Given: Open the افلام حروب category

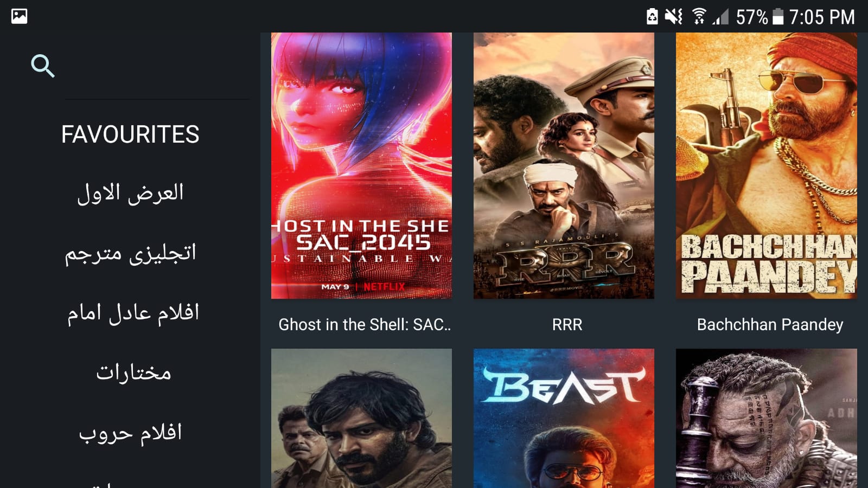Looking at the screenshot, I should (130, 433).
